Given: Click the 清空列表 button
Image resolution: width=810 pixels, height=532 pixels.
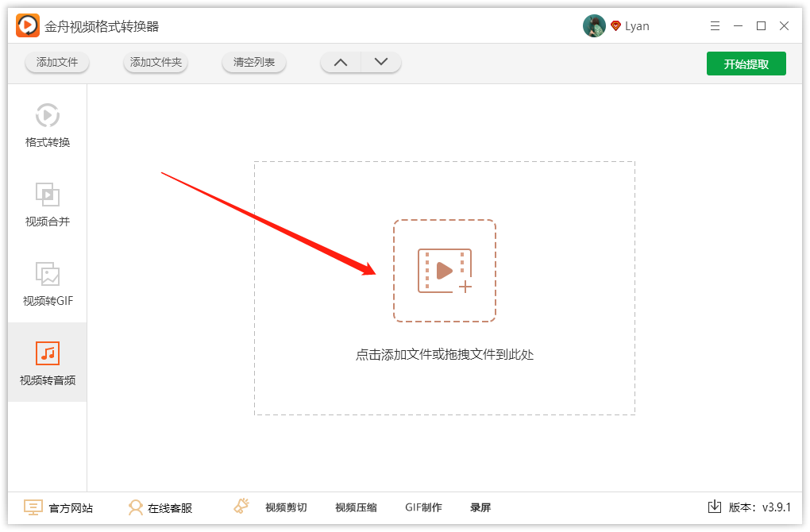Looking at the screenshot, I should pos(253,63).
